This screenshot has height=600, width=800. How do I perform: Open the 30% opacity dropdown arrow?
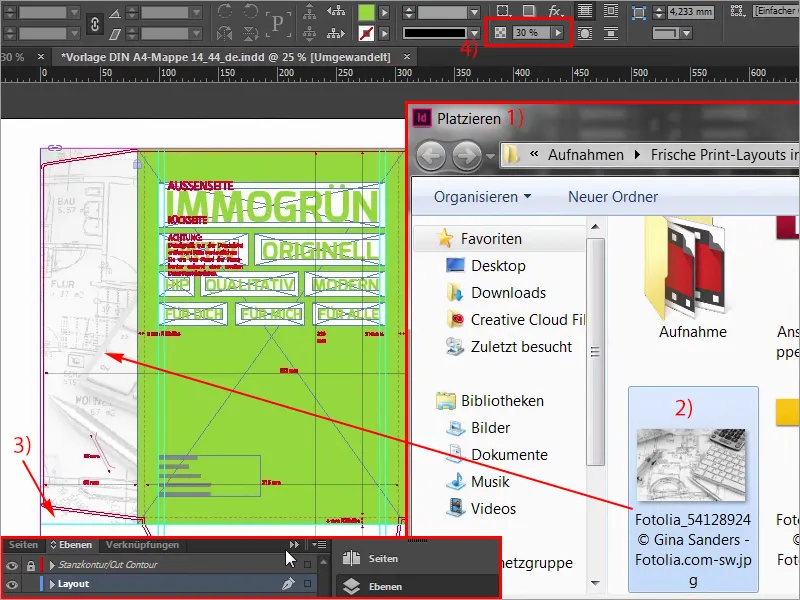pyautogui.click(x=557, y=30)
